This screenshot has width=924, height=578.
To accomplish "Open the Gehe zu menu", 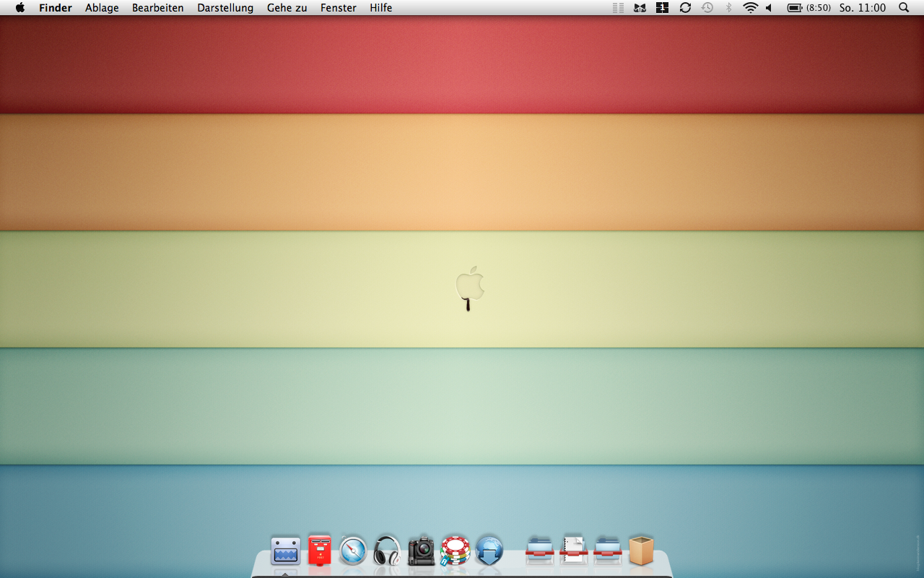I will pyautogui.click(x=287, y=8).
